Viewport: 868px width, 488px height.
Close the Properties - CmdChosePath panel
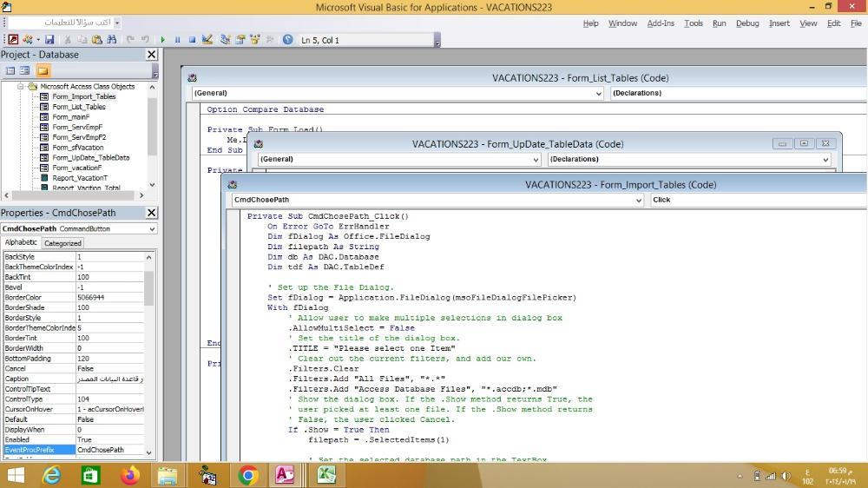(x=152, y=213)
